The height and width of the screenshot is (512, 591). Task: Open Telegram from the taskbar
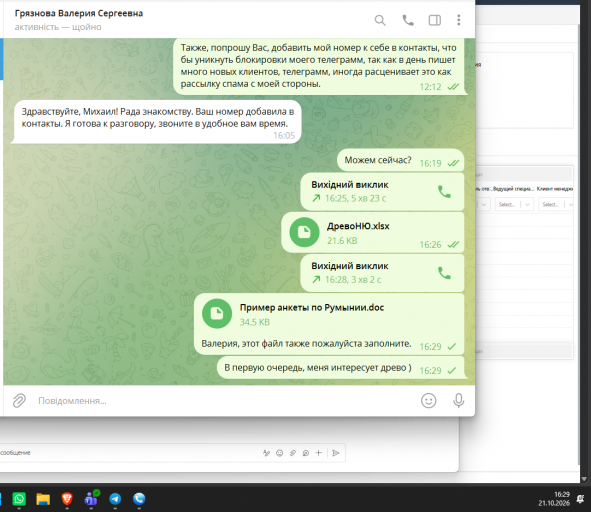(x=115, y=499)
